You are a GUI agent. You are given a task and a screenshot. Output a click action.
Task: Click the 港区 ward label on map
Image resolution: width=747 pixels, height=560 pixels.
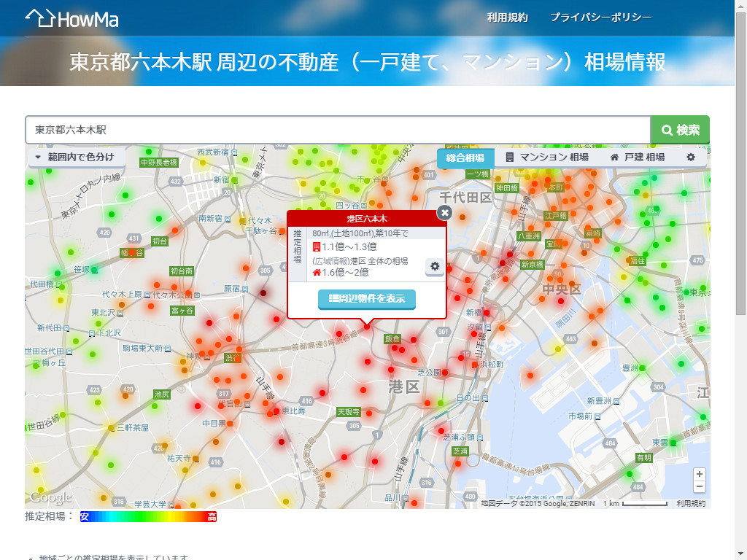click(404, 386)
